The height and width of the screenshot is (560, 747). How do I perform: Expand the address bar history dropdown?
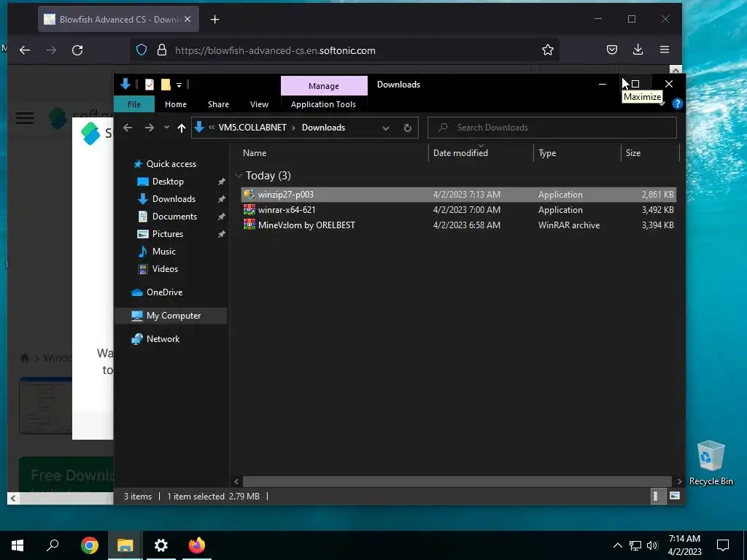pos(386,128)
